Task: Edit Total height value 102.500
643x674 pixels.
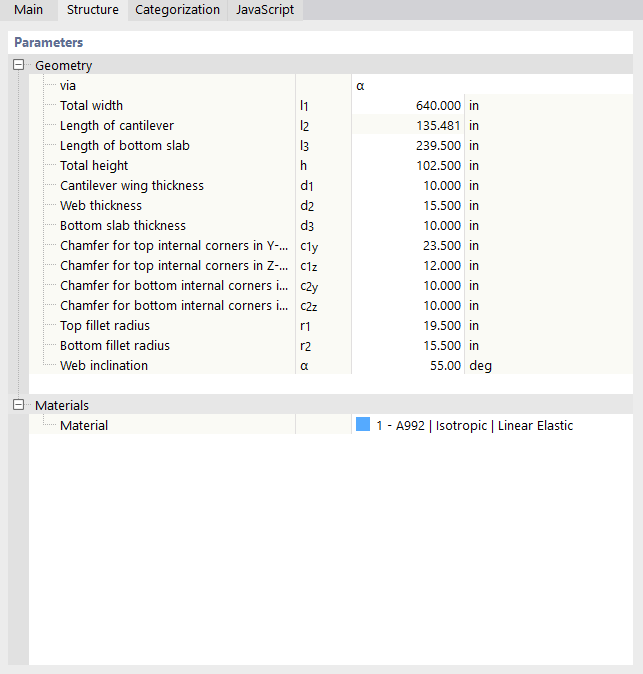Action: (408, 165)
